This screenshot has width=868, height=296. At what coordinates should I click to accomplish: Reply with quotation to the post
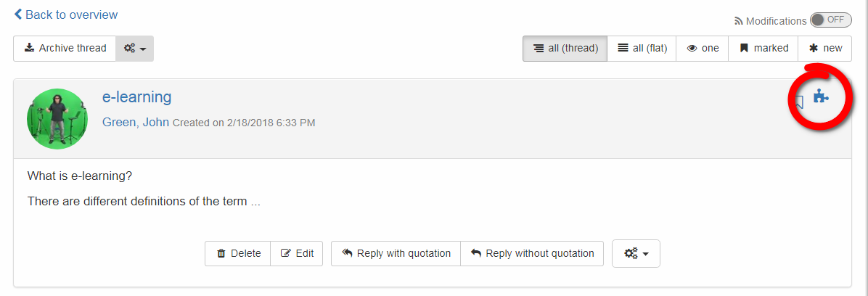(396, 253)
